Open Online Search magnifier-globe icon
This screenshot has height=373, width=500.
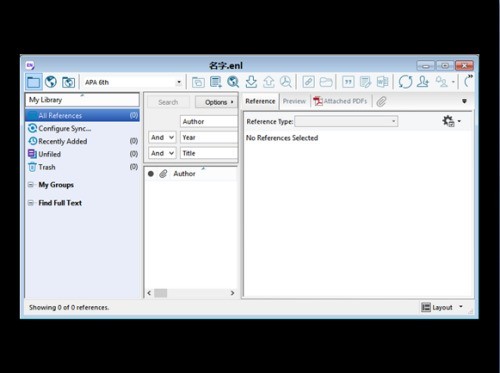point(233,82)
